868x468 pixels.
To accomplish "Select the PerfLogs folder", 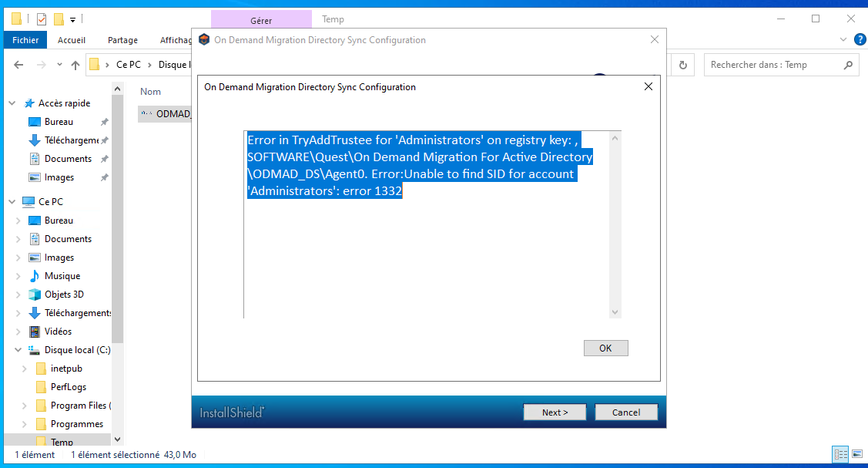I will [69, 386].
